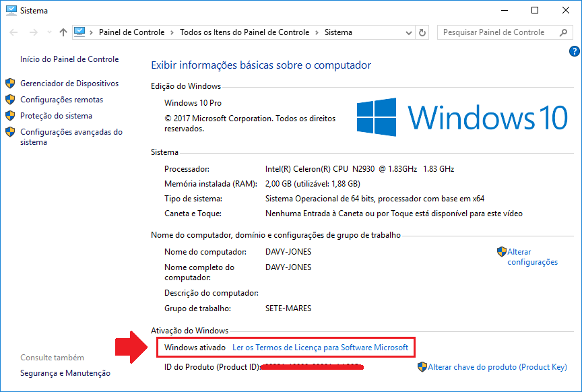
Task: Click the forward navigation arrow
Action: click(34, 32)
